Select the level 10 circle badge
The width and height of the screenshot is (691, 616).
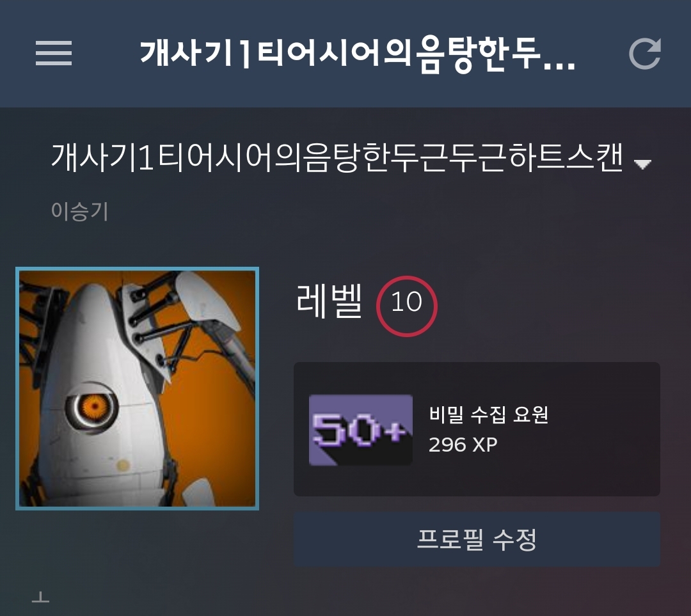pos(407,306)
